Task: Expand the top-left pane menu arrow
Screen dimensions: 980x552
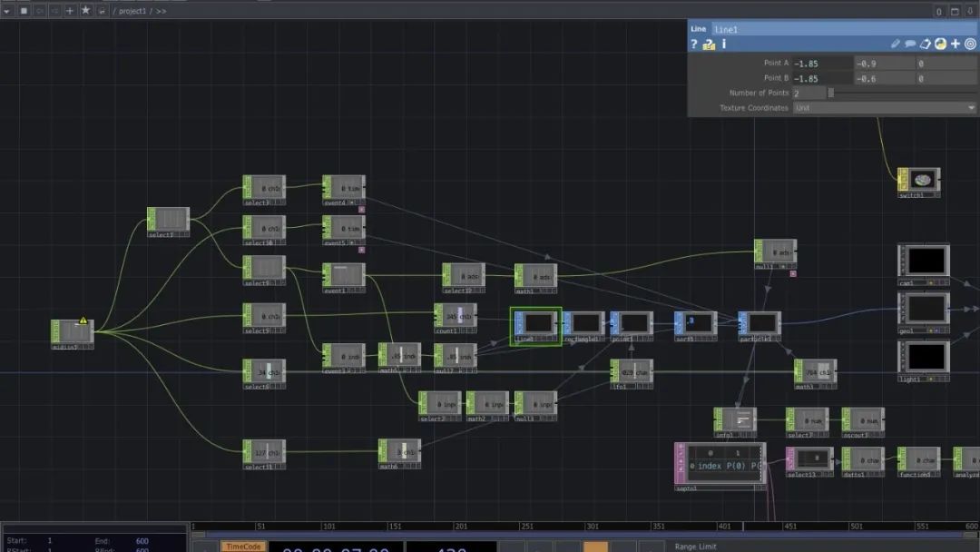Action: click(x=7, y=10)
